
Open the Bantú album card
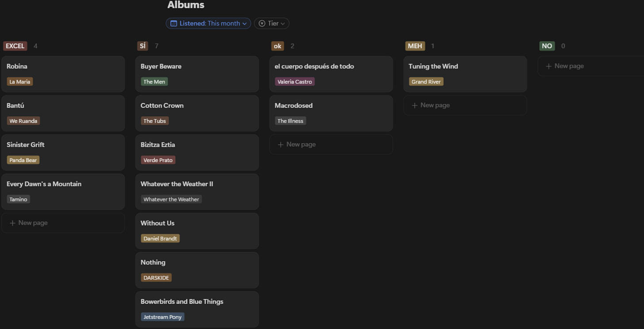(63, 113)
